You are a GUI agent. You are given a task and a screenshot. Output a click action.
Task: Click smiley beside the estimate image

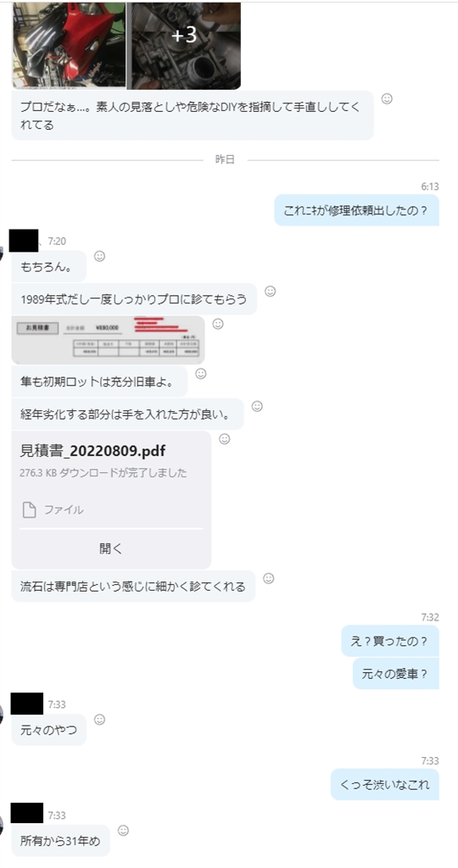[218, 324]
